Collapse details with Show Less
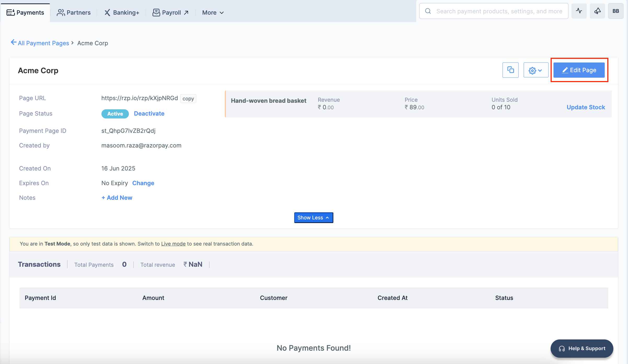 pos(313,218)
